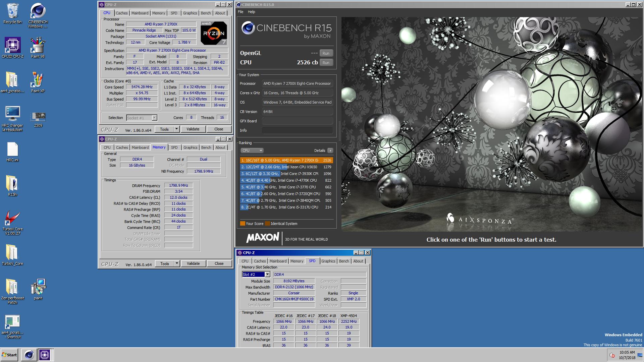Click the Info input field in Cinebench
This screenshot has width=644, height=362.
pos(298,130)
